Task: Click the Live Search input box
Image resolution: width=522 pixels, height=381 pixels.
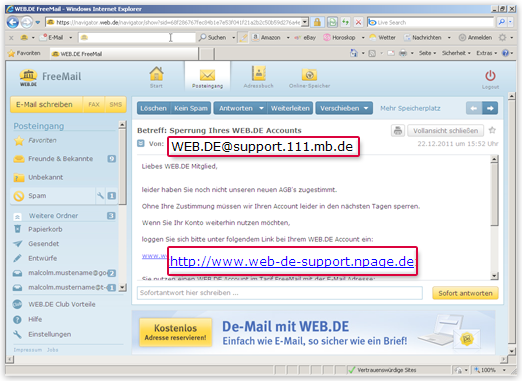Action: point(430,22)
